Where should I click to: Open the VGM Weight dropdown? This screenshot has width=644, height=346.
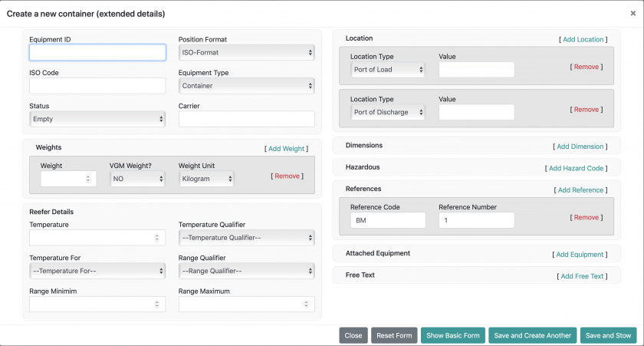(137, 179)
